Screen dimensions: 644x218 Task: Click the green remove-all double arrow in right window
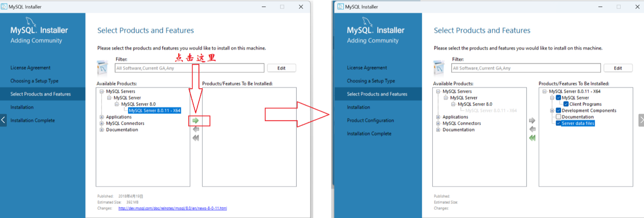(x=532, y=138)
